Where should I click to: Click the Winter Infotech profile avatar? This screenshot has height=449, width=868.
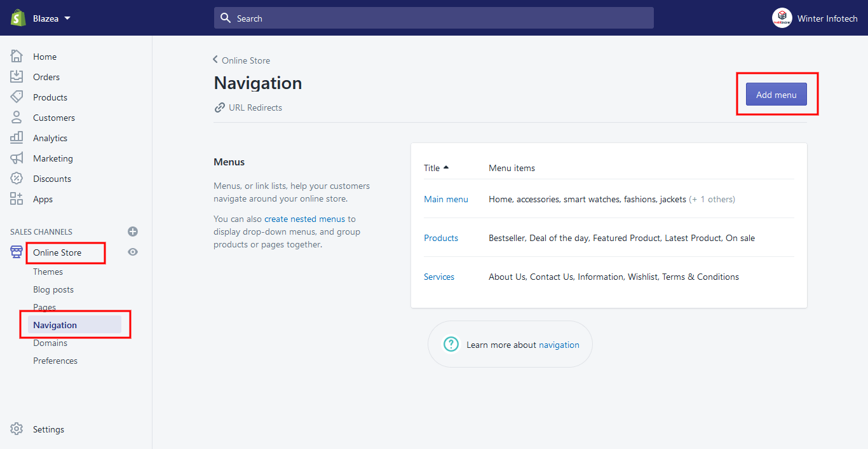[x=782, y=18]
